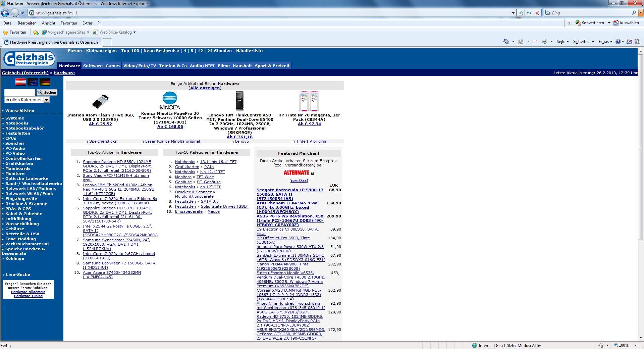This screenshot has width=644, height=349.
Task: Open the Print options dropdown arrow
Action: coord(551,42)
